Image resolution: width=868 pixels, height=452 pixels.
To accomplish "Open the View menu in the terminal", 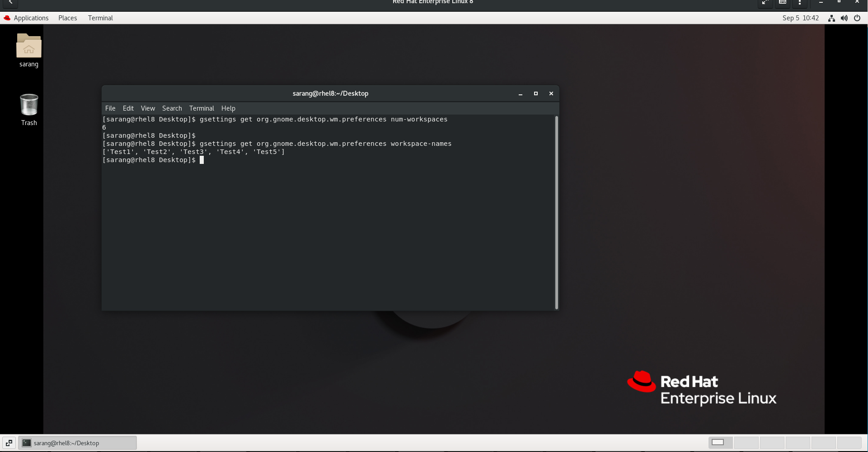I will 148,108.
